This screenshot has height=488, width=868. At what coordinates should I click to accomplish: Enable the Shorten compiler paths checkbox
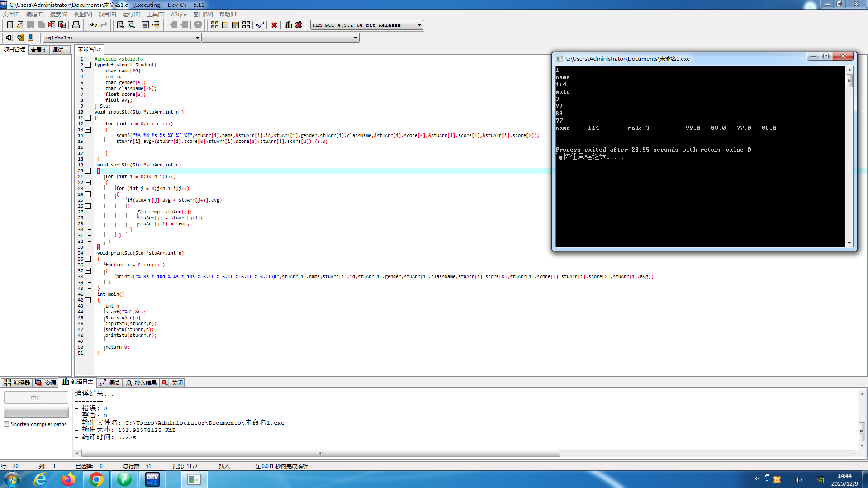(7, 424)
